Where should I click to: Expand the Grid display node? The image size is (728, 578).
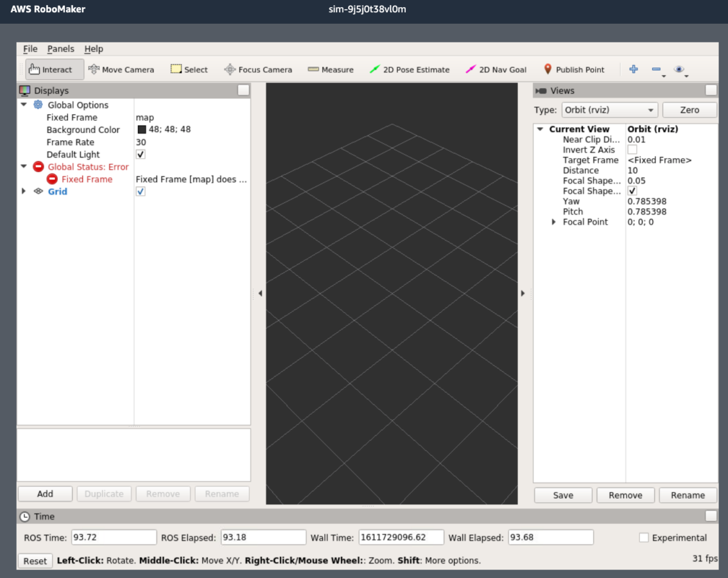24,191
